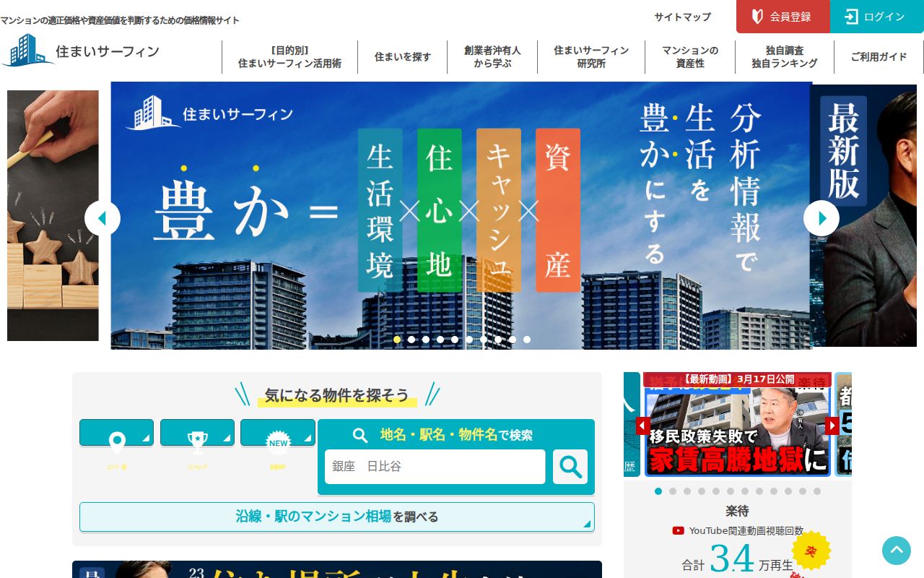Click the round scroll-to-top arrow button
This screenshot has width=924, height=578.
click(x=897, y=551)
